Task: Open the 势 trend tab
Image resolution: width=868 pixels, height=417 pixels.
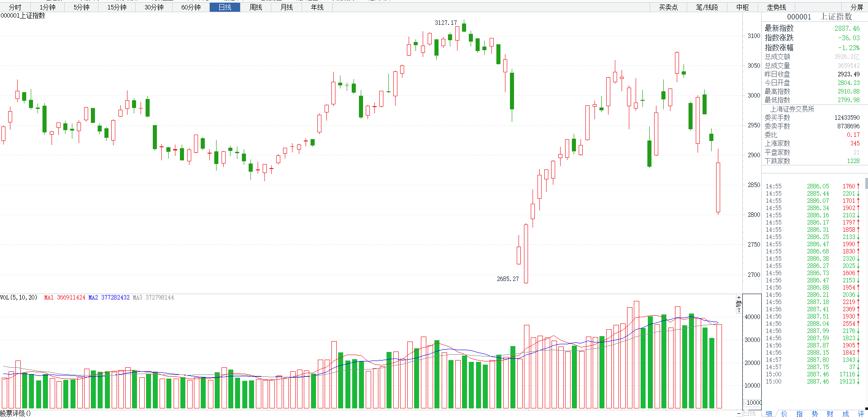Action: 815,413
